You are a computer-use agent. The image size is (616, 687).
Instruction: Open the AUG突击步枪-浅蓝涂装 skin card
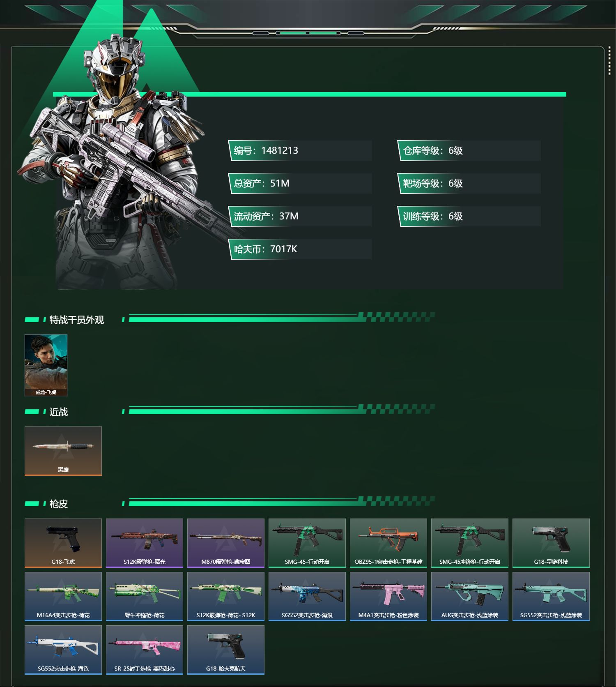point(470,596)
